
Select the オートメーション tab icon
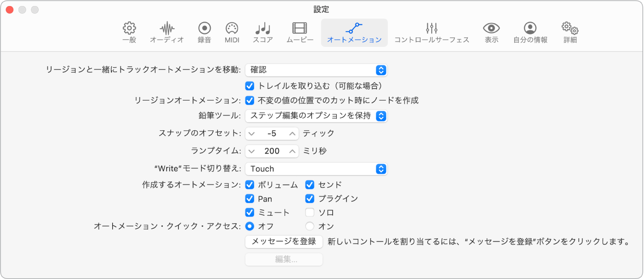[x=354, y=32]
